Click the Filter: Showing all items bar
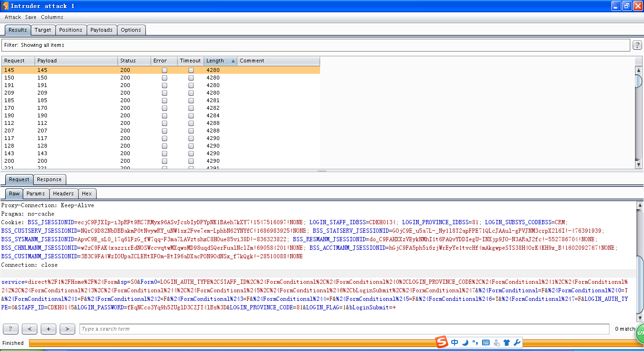The width and height of the screenshot is (644, 351). point(316,45)
